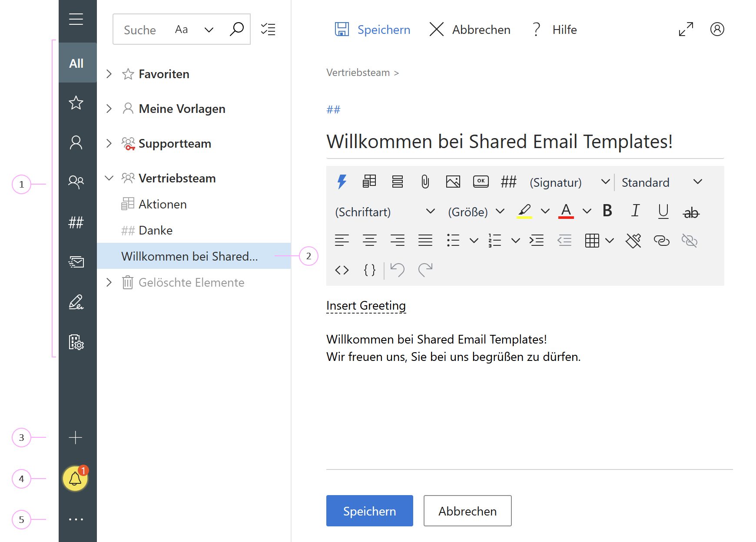The height and width of the screenshot is (542, 756).
Task: Click Speichern in the top toolbar
Action: point(372,30)
